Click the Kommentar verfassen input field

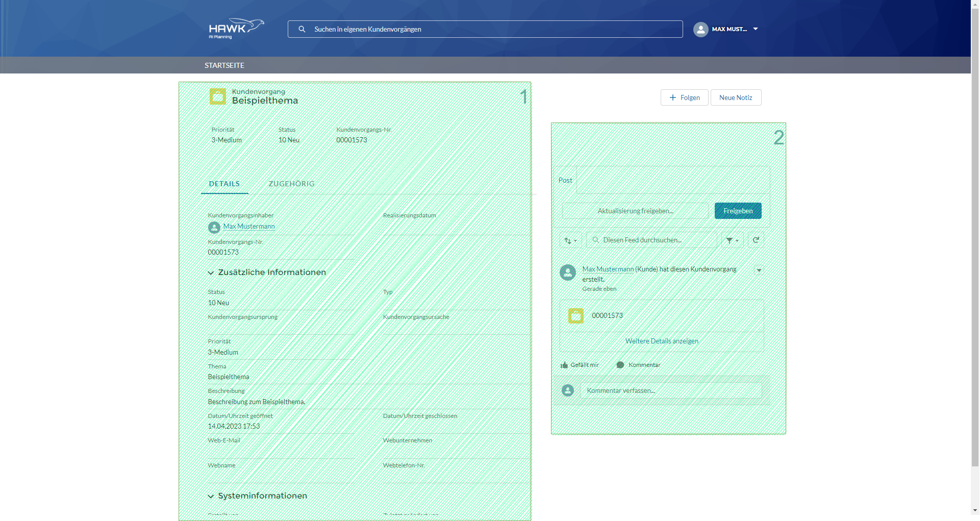tap(670, 391)
